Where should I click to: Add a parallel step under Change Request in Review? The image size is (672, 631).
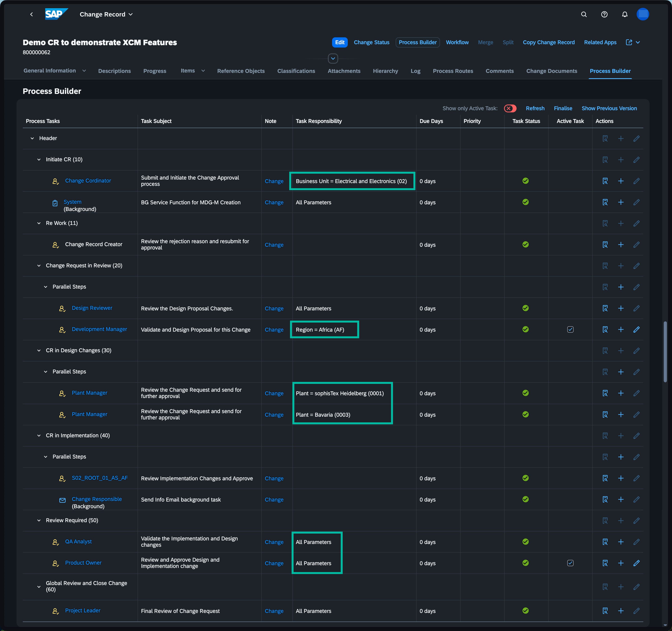click(x=621, y=287)
